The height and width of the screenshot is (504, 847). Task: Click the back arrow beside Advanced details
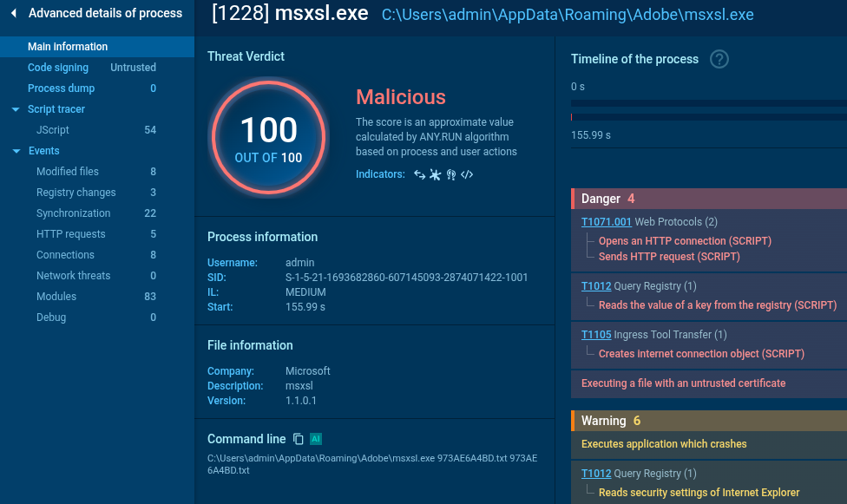(14, 13)
